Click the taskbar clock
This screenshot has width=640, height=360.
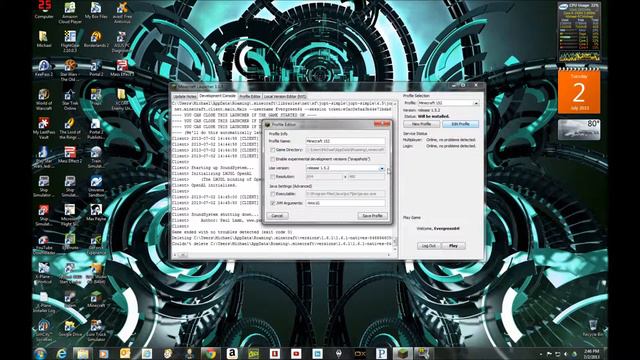point(591,353)
